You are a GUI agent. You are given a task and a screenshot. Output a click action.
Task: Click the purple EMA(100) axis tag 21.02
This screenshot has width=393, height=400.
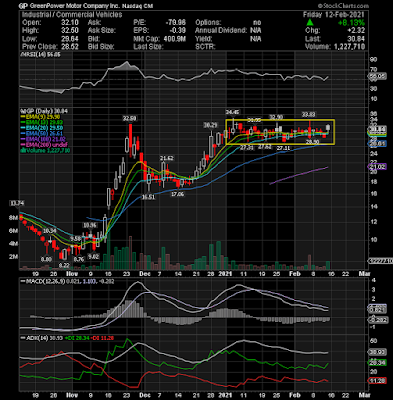point(377,166)
